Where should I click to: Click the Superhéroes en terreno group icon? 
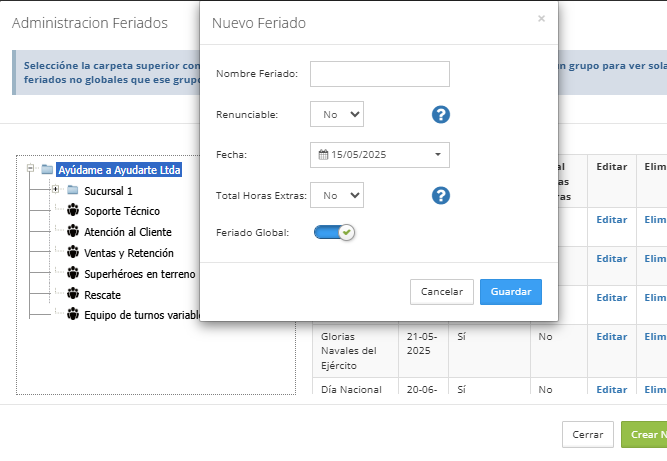[73, 272]
